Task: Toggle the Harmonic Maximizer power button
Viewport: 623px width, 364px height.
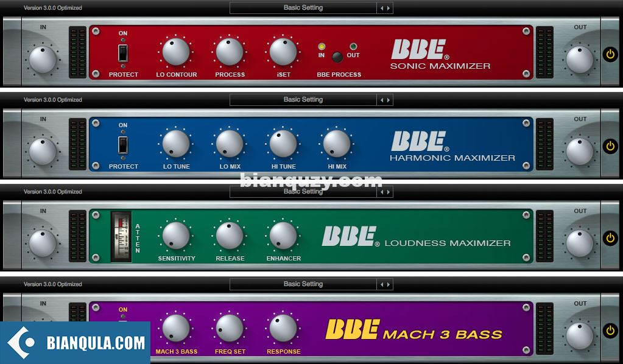Action: [610, 146]
